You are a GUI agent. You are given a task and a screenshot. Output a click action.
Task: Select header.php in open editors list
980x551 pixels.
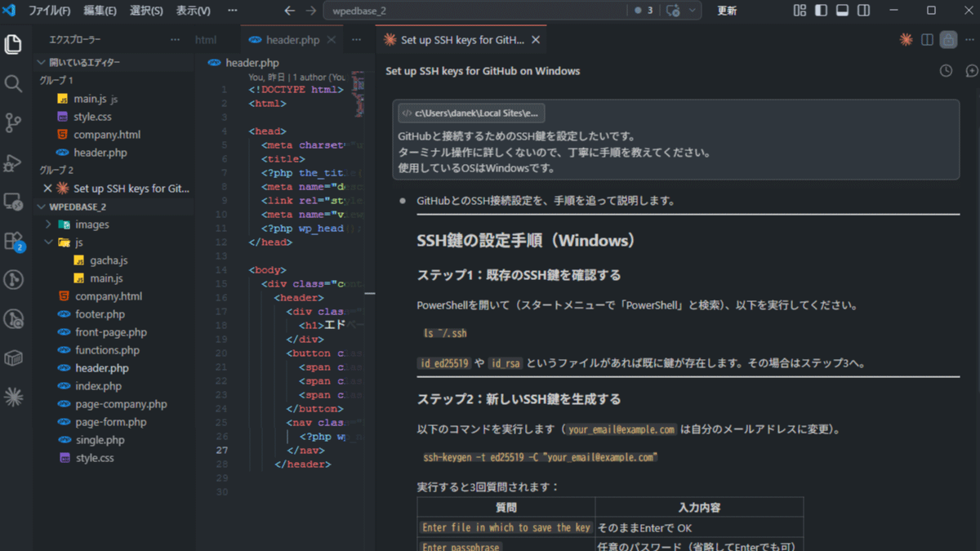click(x=114, y=153)
